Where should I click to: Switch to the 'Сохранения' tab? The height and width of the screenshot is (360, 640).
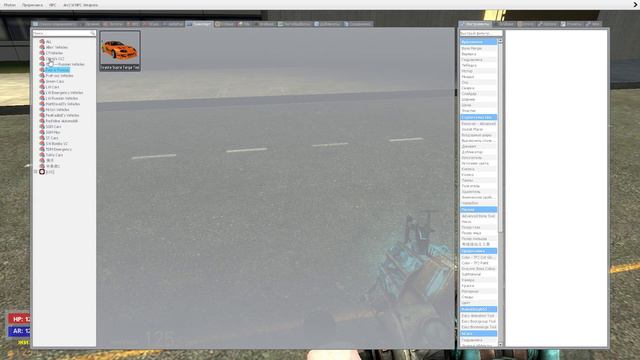[357, 24]
